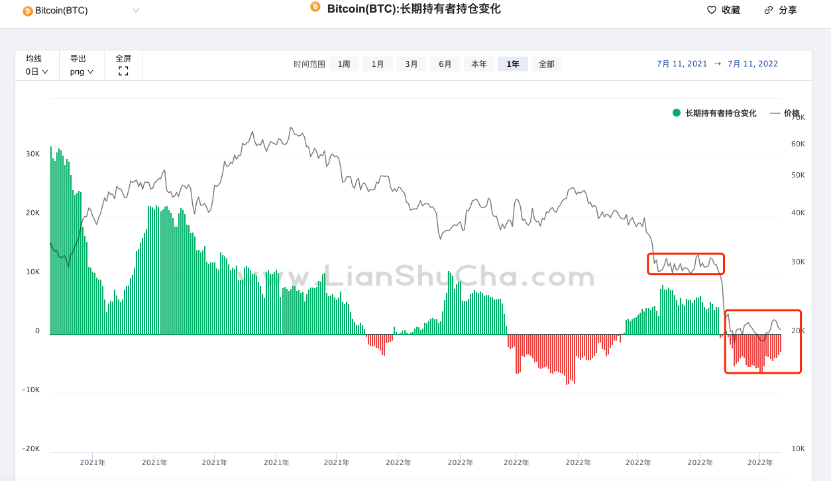Screen dimensions: 832x482
Task: Switch to the 3月 time range
Action: [412, 64]
